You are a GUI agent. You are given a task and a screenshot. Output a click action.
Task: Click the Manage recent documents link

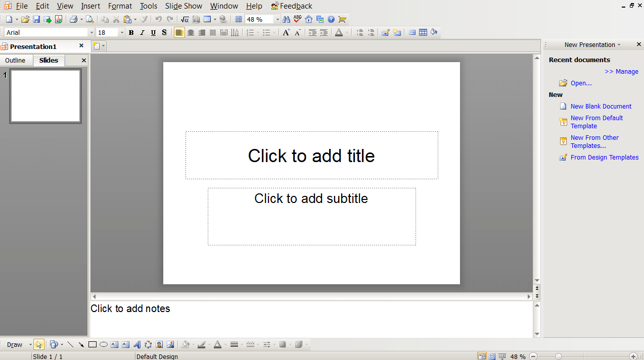[x=621, y=72]
